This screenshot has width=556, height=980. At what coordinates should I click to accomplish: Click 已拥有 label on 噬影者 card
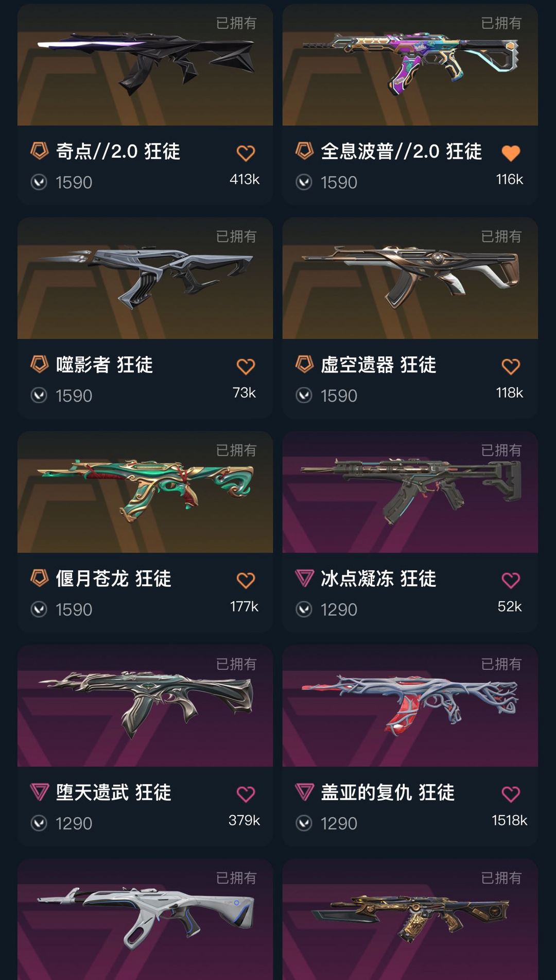click(236, 236)
